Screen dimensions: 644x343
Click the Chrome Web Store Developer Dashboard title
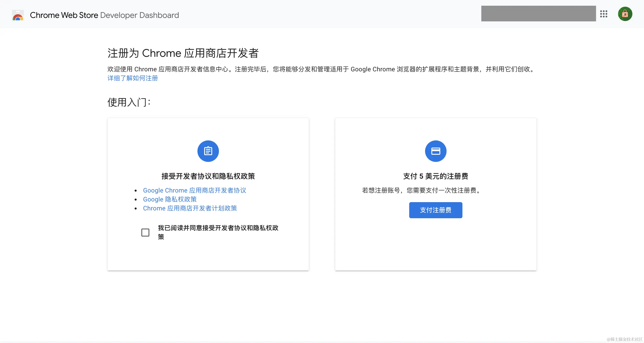[104, 15]
